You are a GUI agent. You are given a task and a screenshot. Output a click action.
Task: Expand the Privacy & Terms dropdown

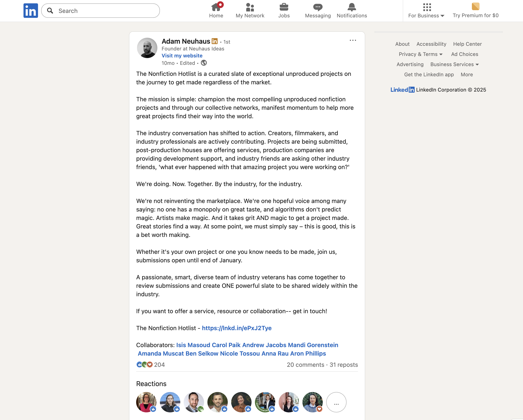point(421,54)
